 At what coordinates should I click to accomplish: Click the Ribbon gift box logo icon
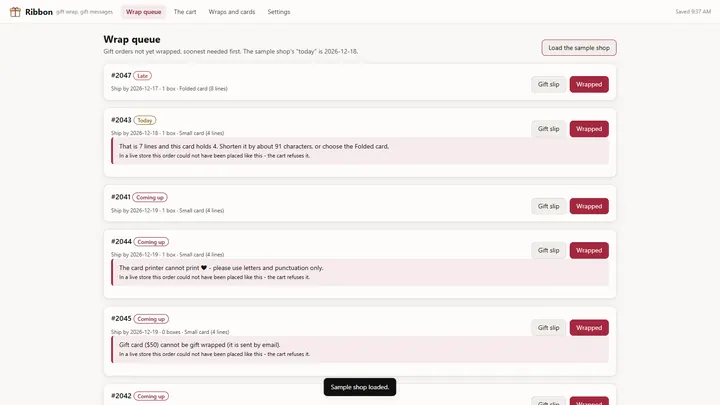coord(15,12)
